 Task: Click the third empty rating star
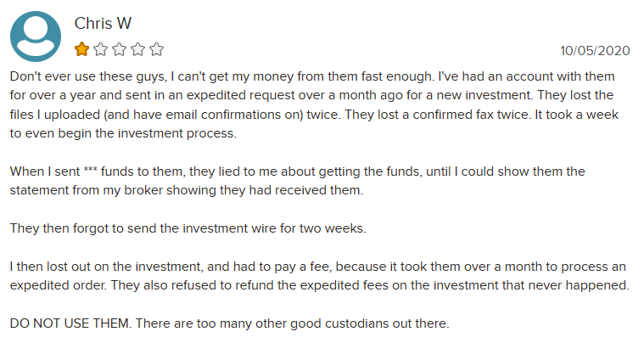click(119, 49)
